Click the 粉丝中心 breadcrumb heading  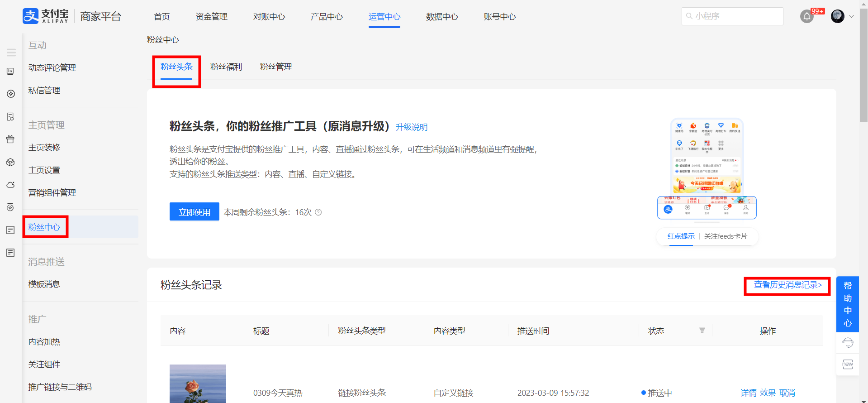[163, 40]
